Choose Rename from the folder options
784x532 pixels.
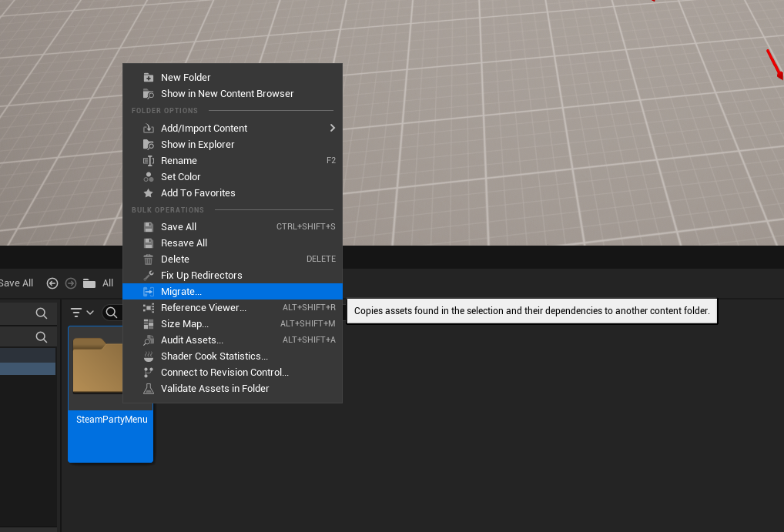[179, 161]
